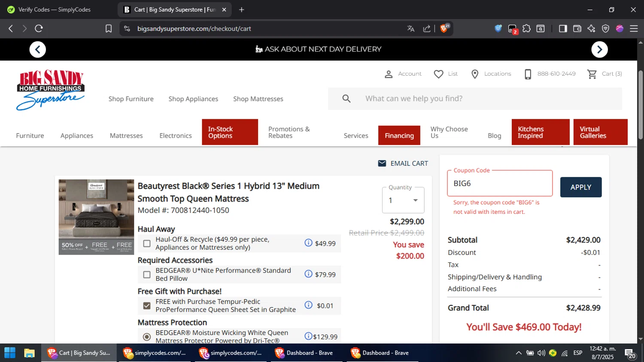This screenshot has height=362, width=644.
Task: Open Shop Appliances menu
Action: click(x=193, y=99)
